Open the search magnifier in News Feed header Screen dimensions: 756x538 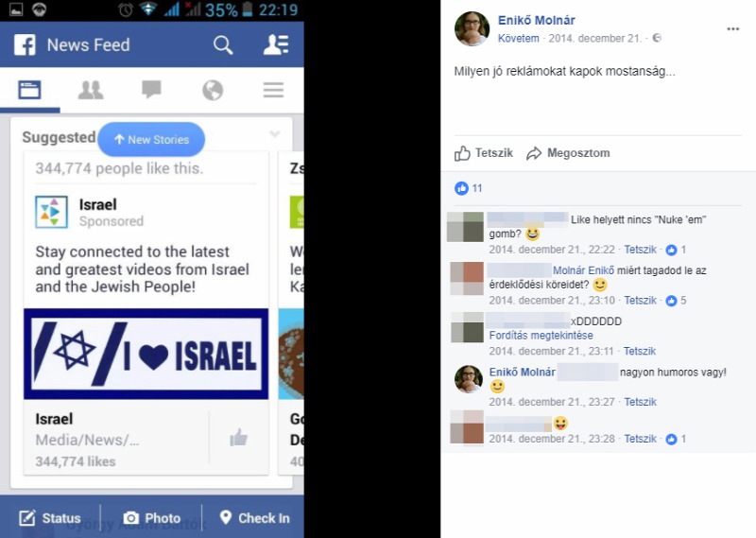(223, 45)
